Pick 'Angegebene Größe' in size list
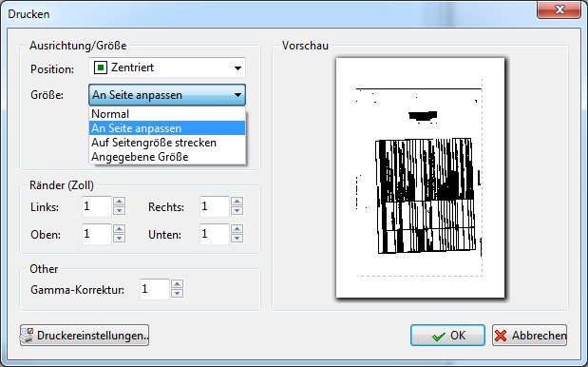588x367 pixels. click(167, 157)
